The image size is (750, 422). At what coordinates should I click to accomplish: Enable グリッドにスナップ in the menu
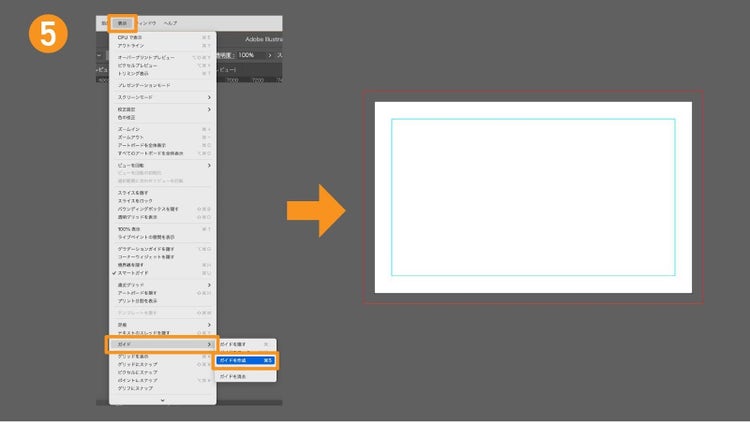coord(163,364)
